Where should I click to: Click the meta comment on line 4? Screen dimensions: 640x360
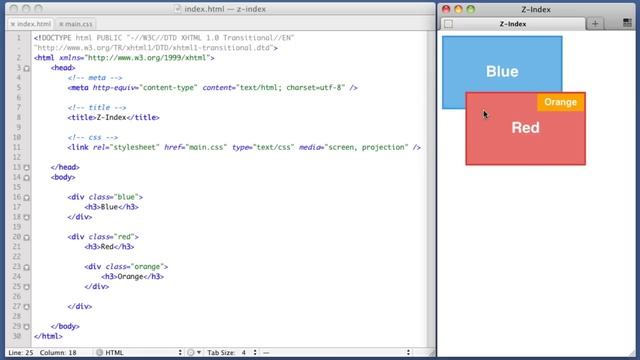pos(95,78)
